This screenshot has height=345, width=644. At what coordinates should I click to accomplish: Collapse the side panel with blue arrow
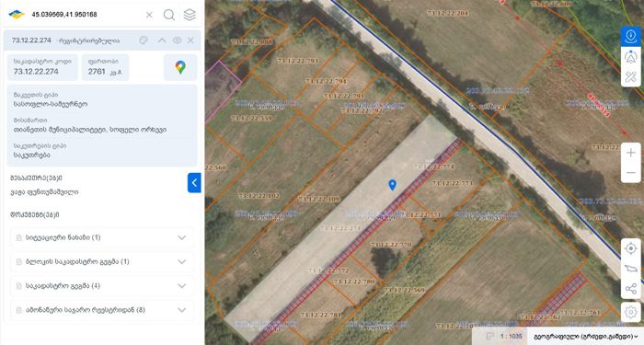pyautogui.click(x=194, y=183)
